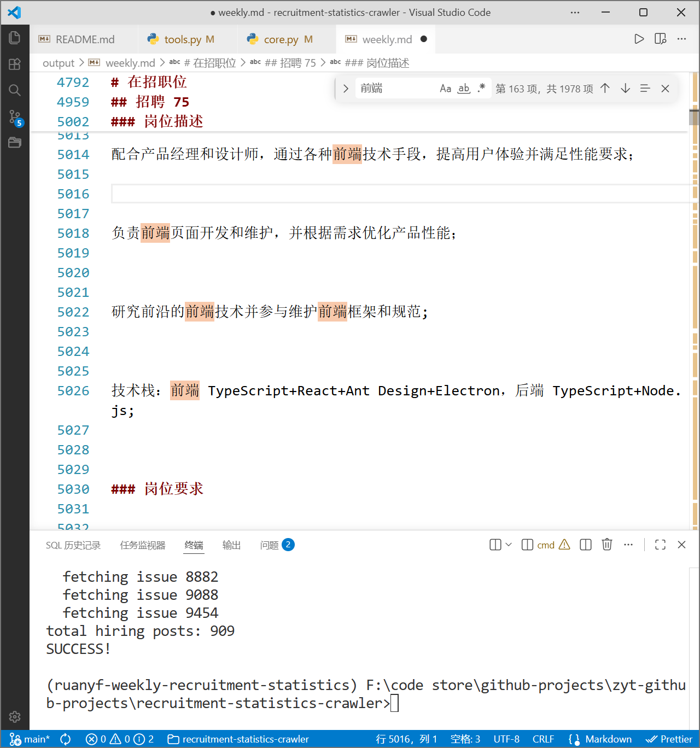Expand the find widget to show replace

(x=345, y=88)
